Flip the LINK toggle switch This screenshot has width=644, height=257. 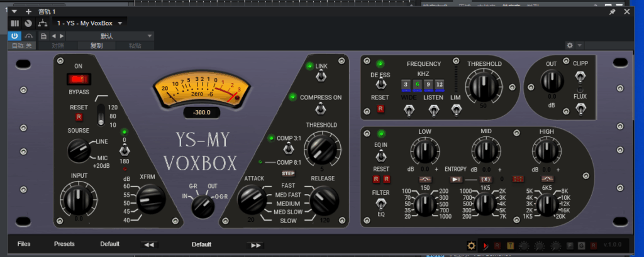click(x=321, y=76)
